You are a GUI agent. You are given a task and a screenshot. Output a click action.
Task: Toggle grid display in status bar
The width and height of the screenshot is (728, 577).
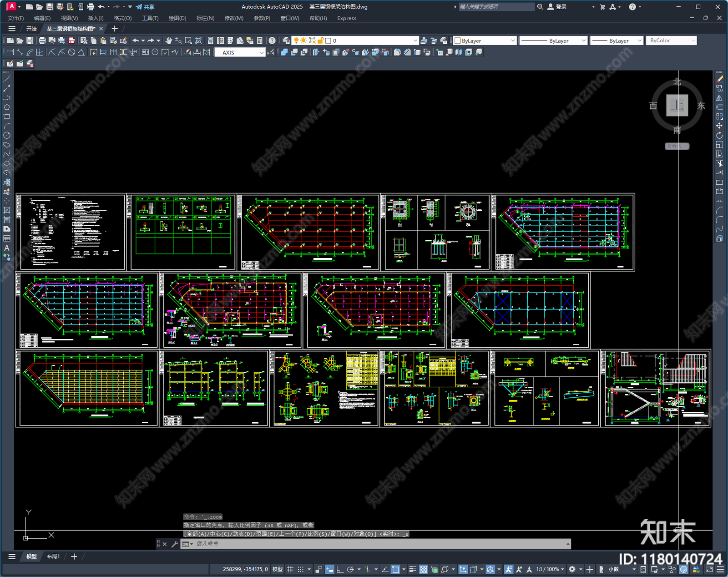(x=290, y=569)
